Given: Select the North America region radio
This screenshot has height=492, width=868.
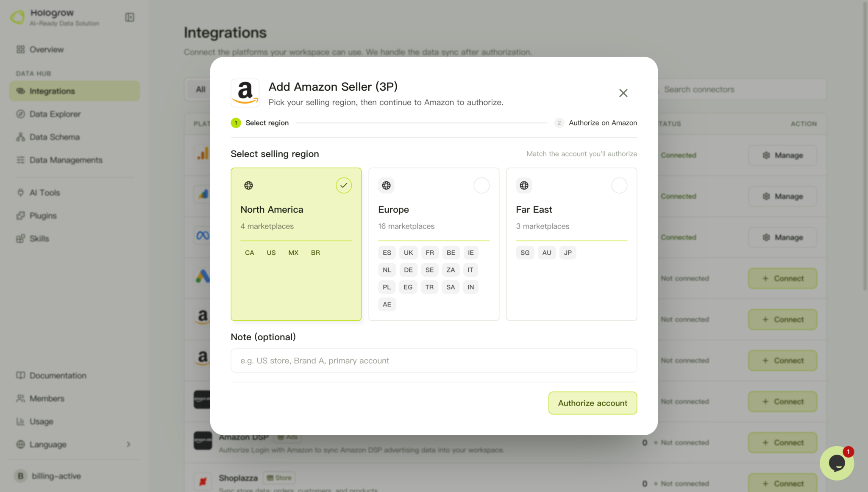Looking at the screenshot, I should (x=344, y=185).
